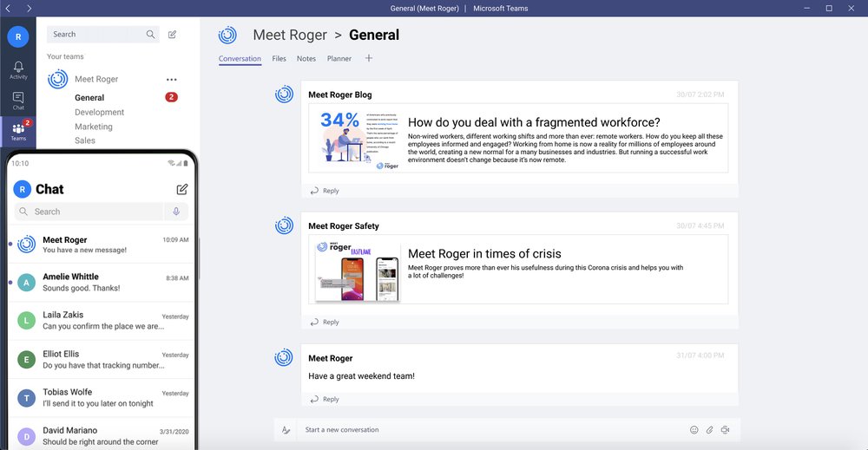Viewport: 868px width, 450px height.
Task: Open the Planner tab
Action: coord(339,59)
